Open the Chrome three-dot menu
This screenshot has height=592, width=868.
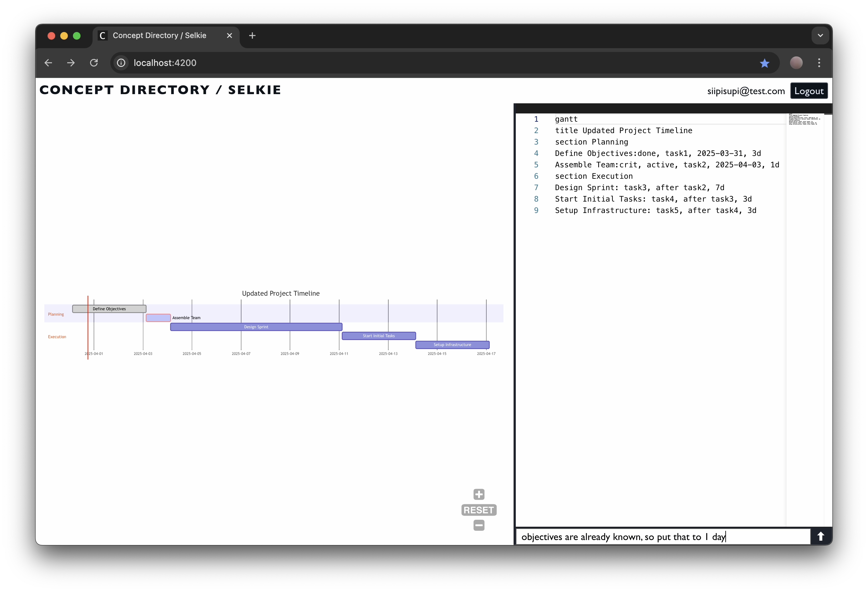(819, 63)
